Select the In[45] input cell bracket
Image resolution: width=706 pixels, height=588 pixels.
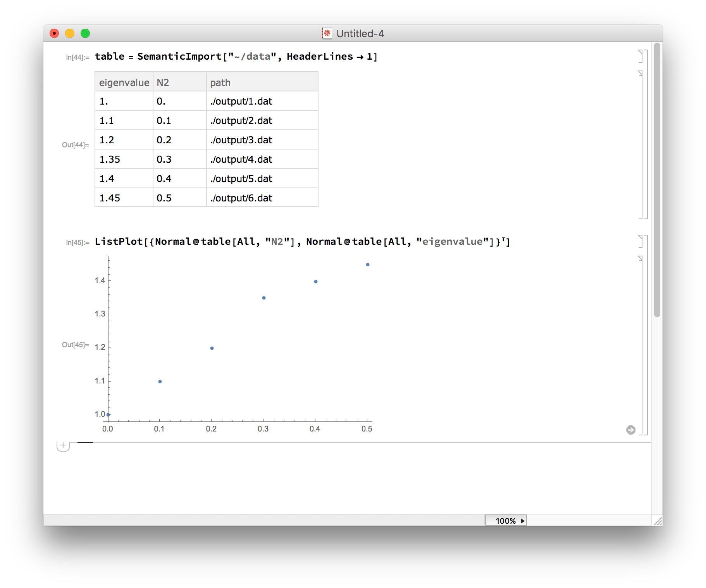pos(641,241)
